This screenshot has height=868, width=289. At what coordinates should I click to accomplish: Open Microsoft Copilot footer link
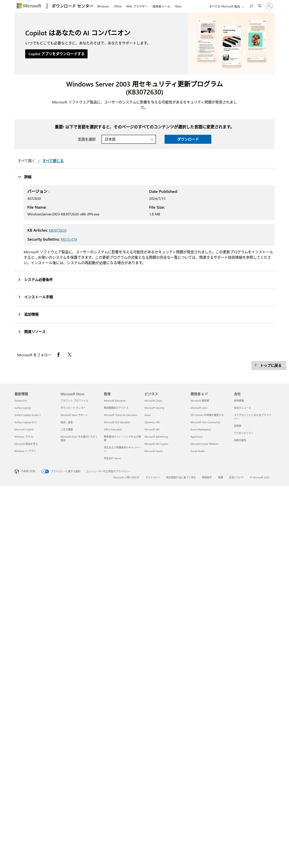[24, 430]
